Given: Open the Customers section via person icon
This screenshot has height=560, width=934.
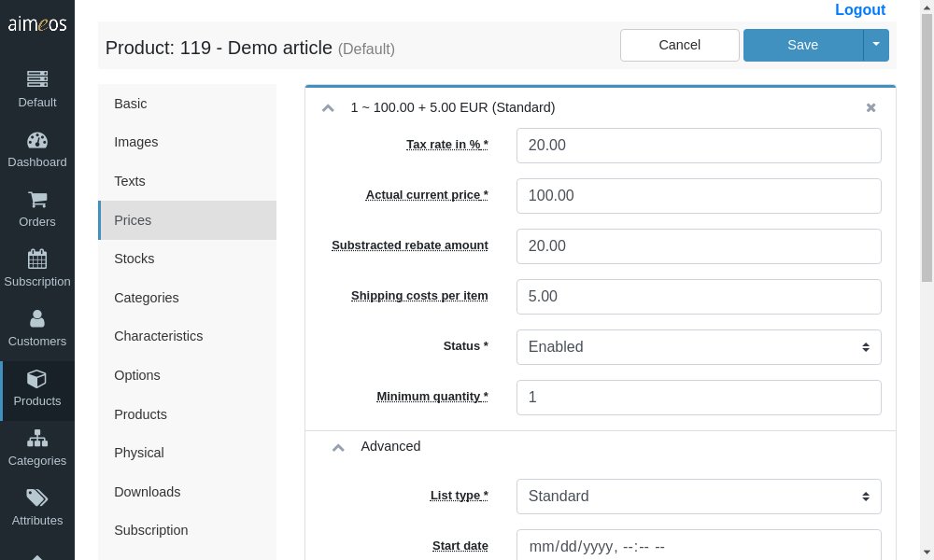Looking at the screenshot, I should pos(36,329).
